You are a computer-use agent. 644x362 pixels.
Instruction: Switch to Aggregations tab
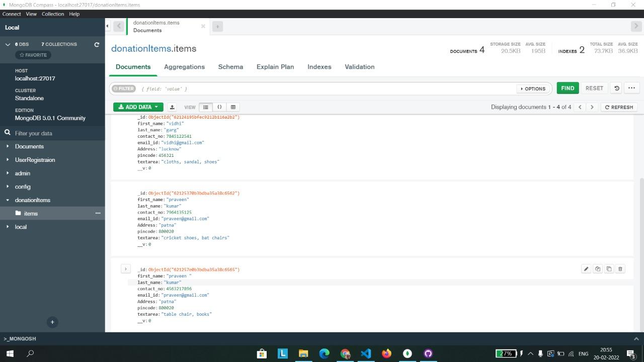click(x=184, y=67)
